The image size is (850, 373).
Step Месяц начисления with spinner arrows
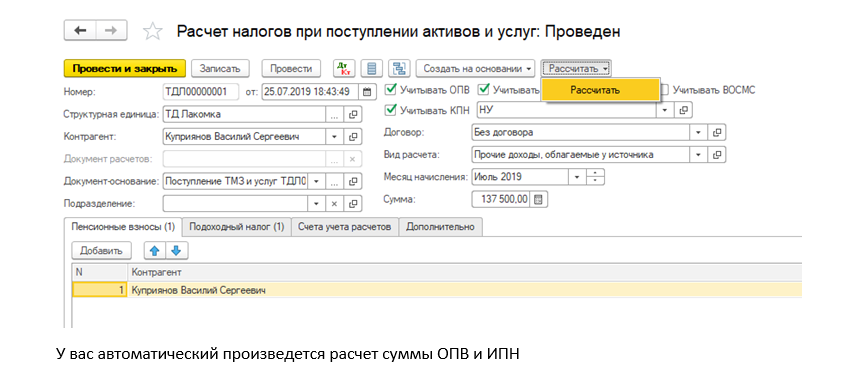tap(596, 177)
